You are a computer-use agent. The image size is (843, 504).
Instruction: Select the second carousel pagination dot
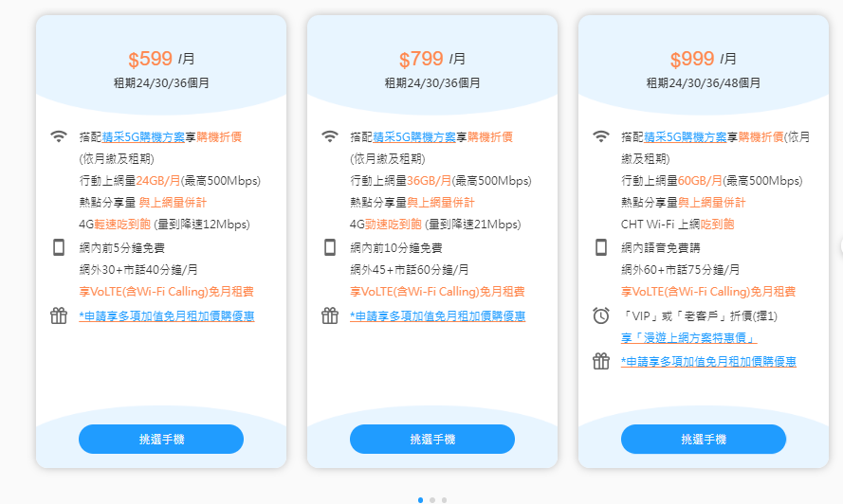click(x=432, y=500)
